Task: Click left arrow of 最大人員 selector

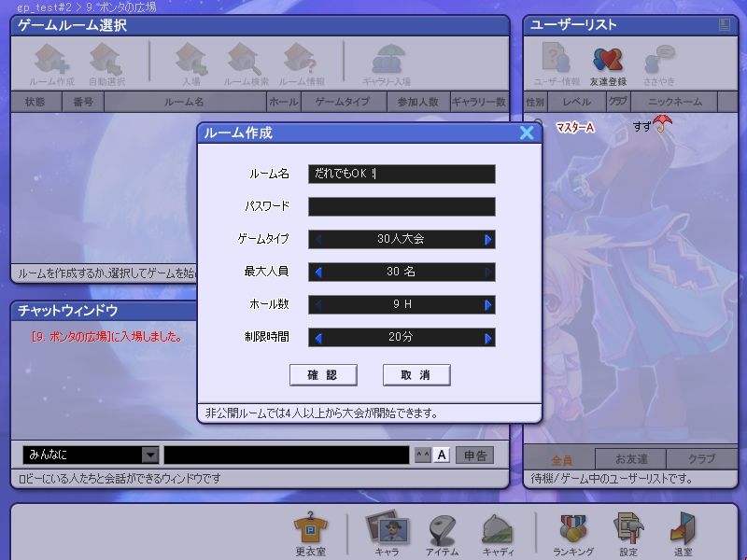Action: pos(317,273)
